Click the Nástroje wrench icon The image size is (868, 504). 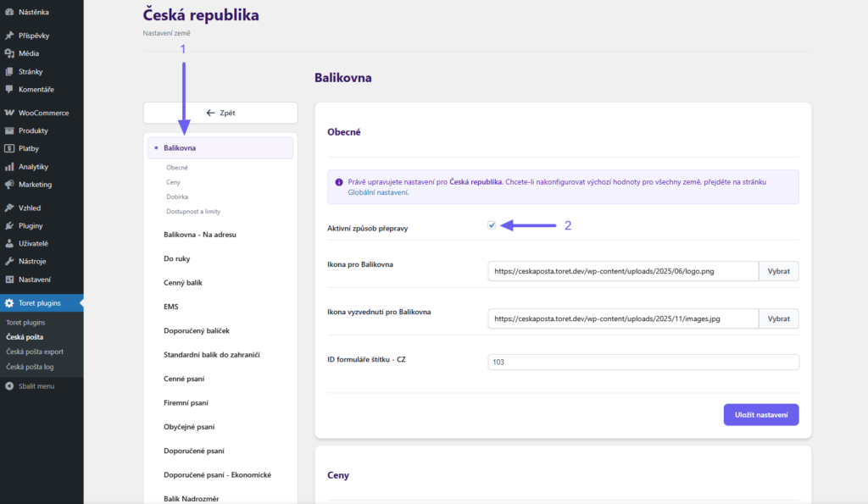(9, 261)
